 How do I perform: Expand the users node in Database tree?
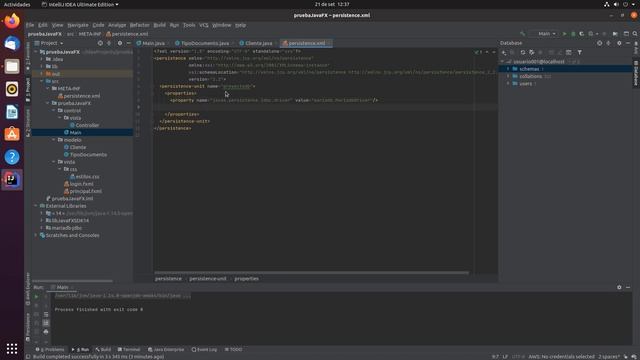pyautogui.click(x=508, y=84)
